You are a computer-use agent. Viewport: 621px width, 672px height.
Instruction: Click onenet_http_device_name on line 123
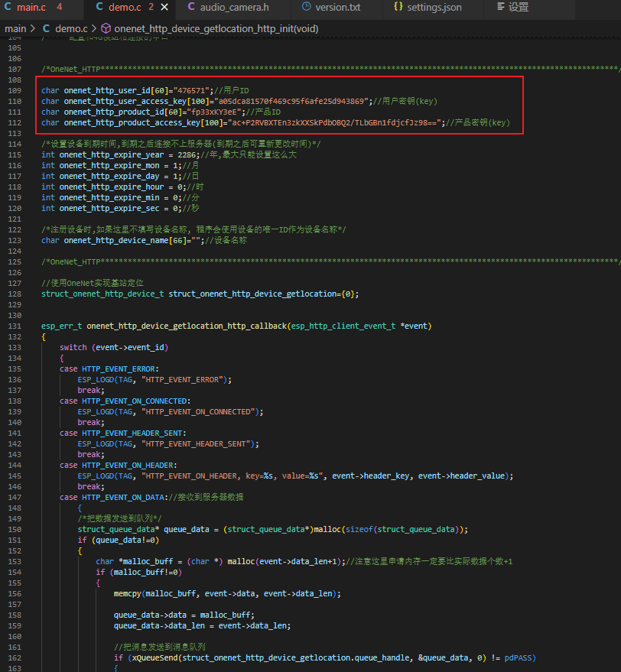coord(116,240)
